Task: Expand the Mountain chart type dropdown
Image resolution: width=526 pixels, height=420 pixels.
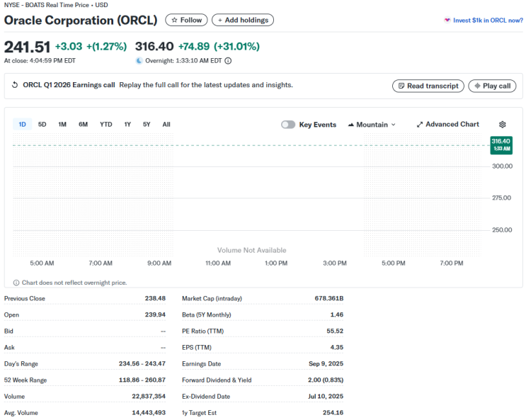Action: pos(372,125)
